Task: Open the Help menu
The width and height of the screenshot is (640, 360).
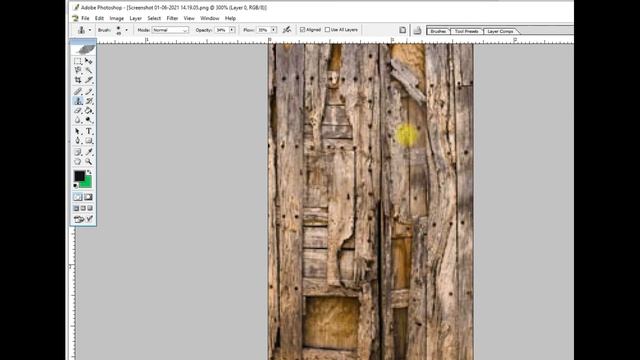Action: pyautogui.click(x=230, y=18)
